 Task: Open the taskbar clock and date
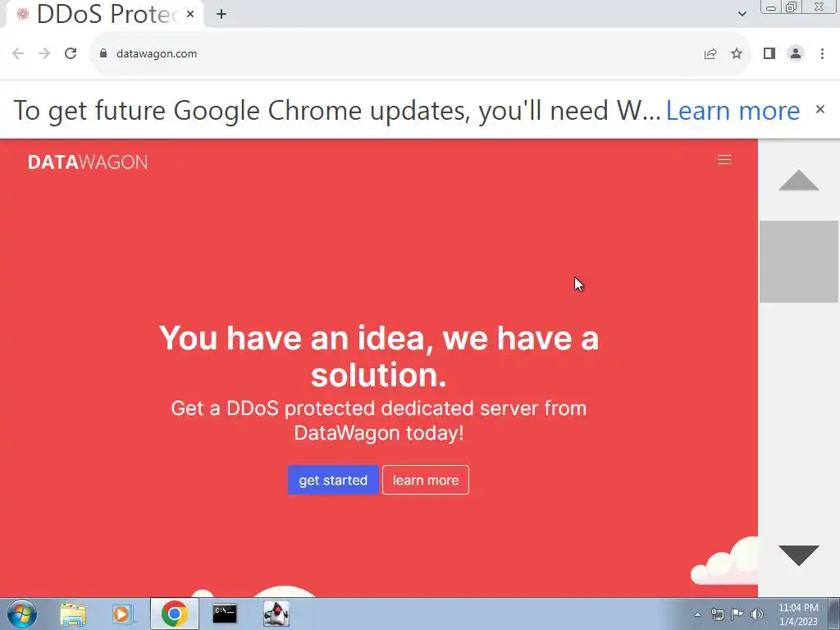tap(798, 614)
